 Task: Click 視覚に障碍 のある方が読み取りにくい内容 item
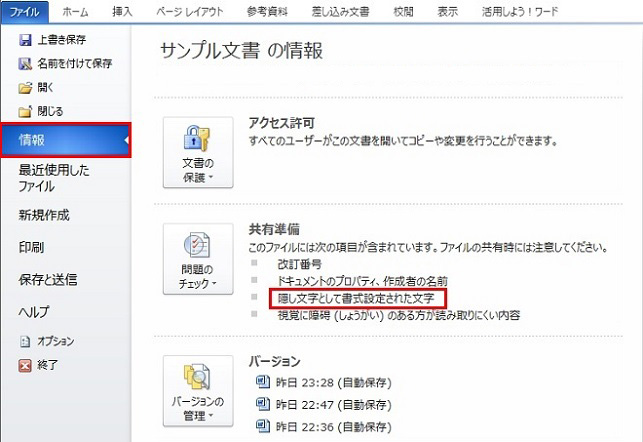click(399, 315)
